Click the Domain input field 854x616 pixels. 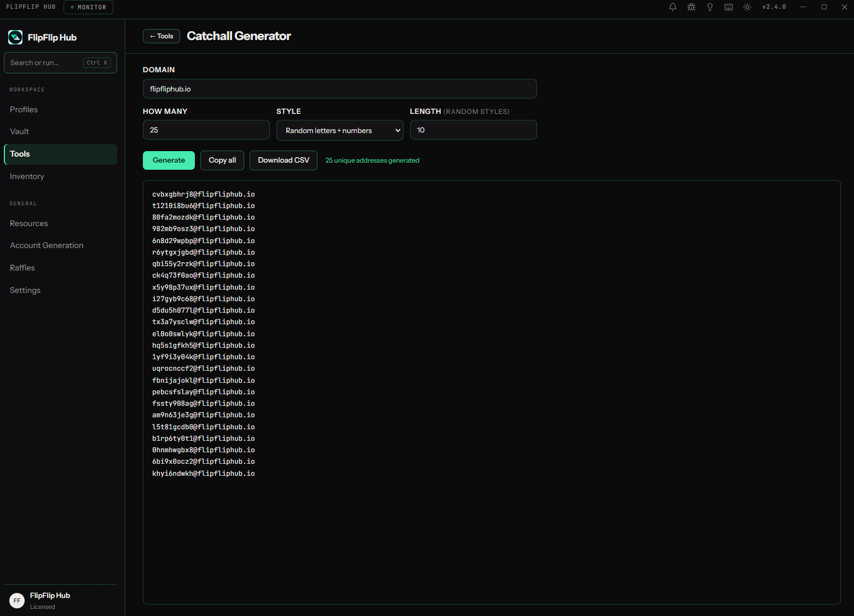click(x=340, y=89)
